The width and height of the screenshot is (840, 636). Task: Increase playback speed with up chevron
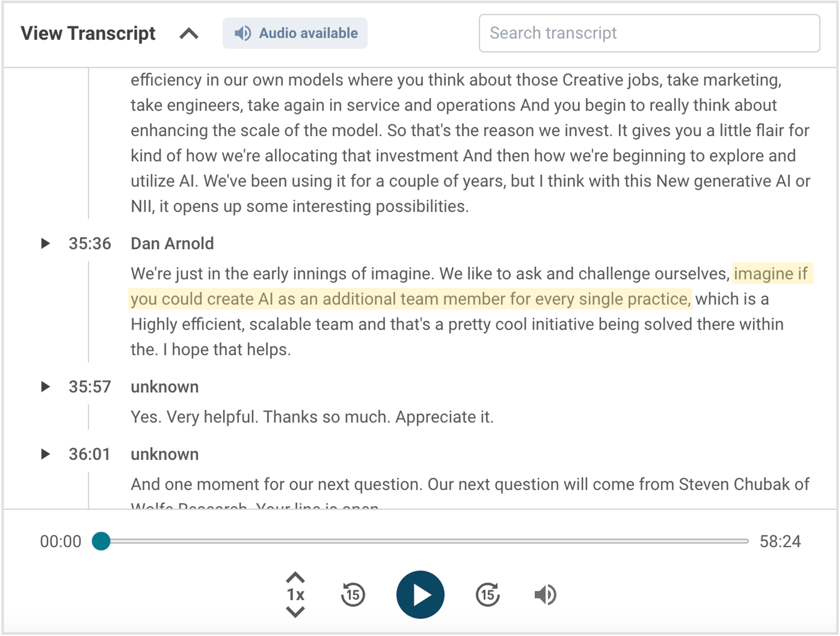(x=295, y=578)
